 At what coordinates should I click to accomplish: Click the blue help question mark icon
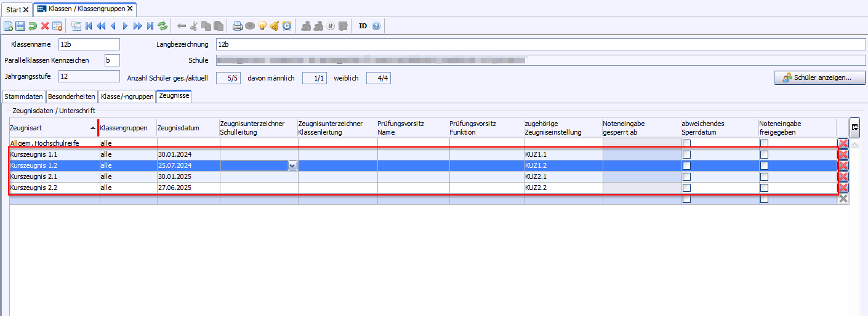click(376, 26)
